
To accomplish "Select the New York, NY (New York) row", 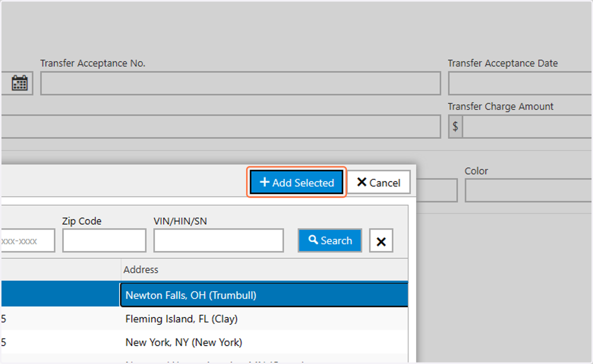I will point(205,342).
